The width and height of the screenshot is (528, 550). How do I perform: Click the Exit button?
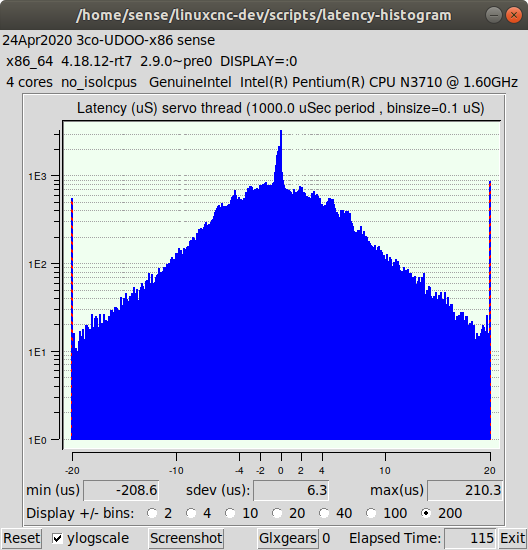(513, 538)
